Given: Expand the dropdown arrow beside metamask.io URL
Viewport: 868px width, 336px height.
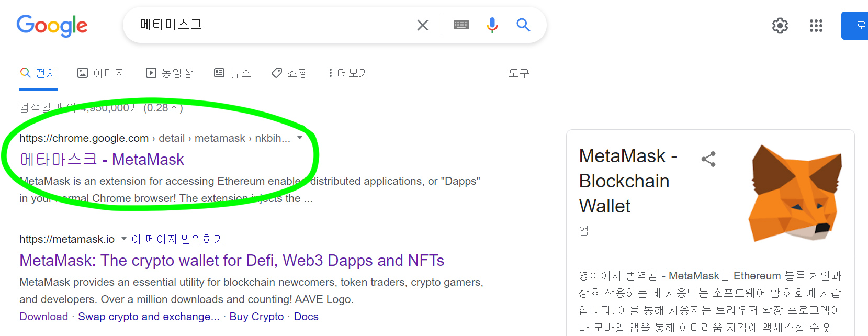Looking at the screenshot, I should 124,239.
